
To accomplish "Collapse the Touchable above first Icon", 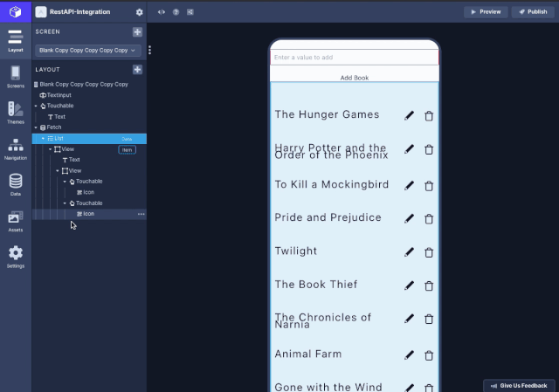I will click(x=65, y=182).
